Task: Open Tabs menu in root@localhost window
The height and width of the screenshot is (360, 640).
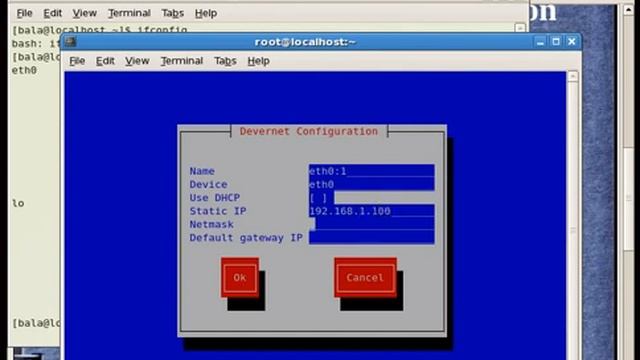Action: pyautogui.click(x=225, y=61)
